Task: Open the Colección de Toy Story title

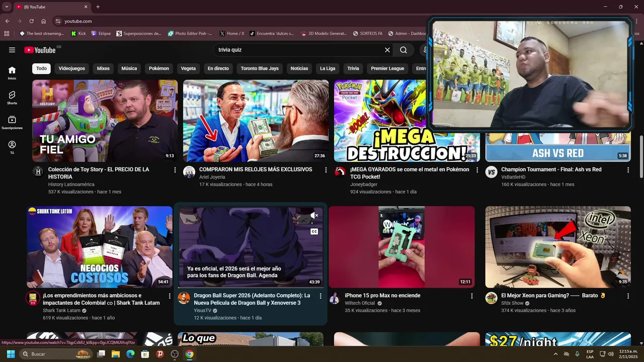Action: click(x=99, y=173)
